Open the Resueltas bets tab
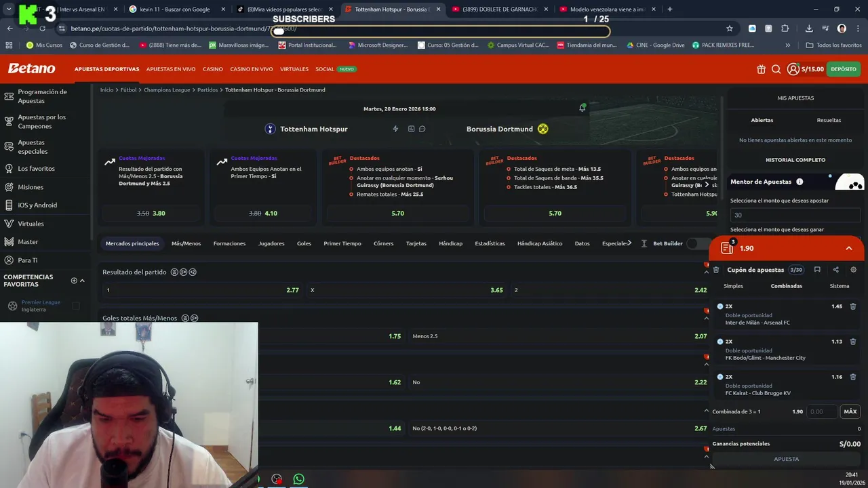 [829, 120]
